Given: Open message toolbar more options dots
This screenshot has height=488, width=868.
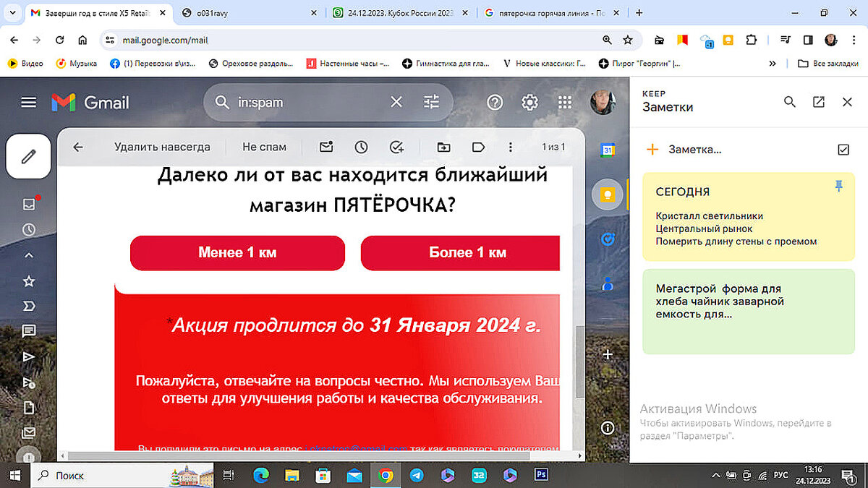Looking at the screenshot, I should coord(511,147).
